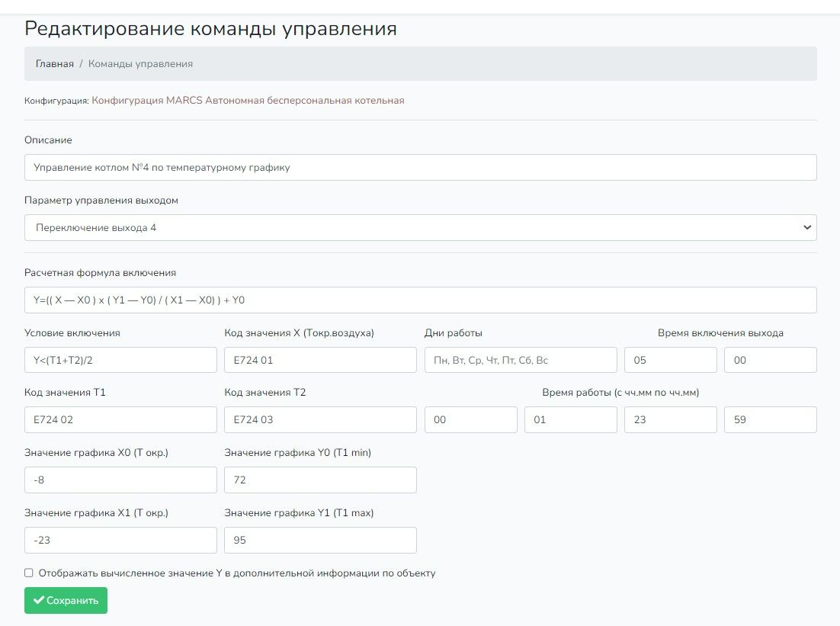Open the Параметр управления выходом dropdown

pyautogui.click(x=420, y=227)
